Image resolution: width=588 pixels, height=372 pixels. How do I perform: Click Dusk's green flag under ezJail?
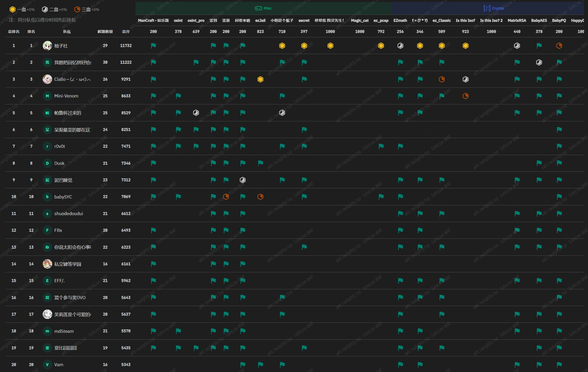pos(260,163)
